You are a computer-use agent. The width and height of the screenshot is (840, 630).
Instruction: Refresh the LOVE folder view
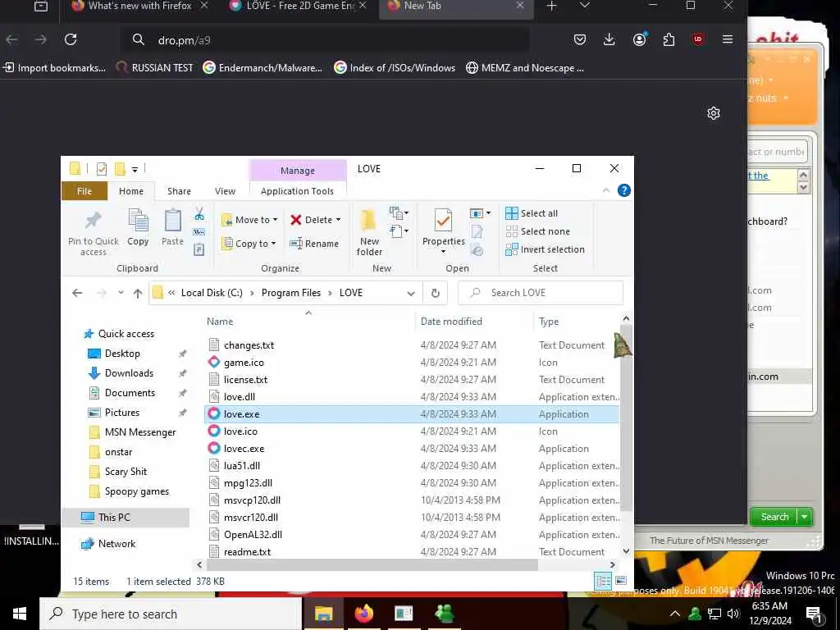pos(436,293)
